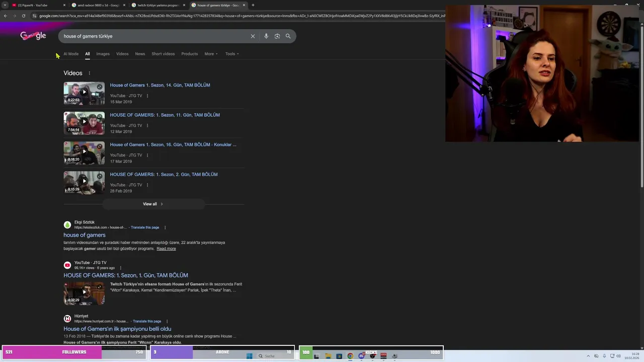
Task: Open volume control in system tray
Action: tap(618, 356)
